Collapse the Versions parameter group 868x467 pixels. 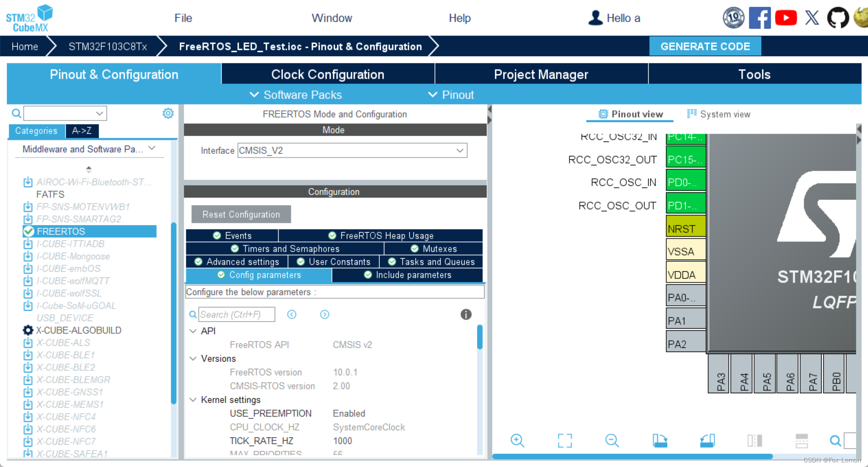(x=193, y=359)
